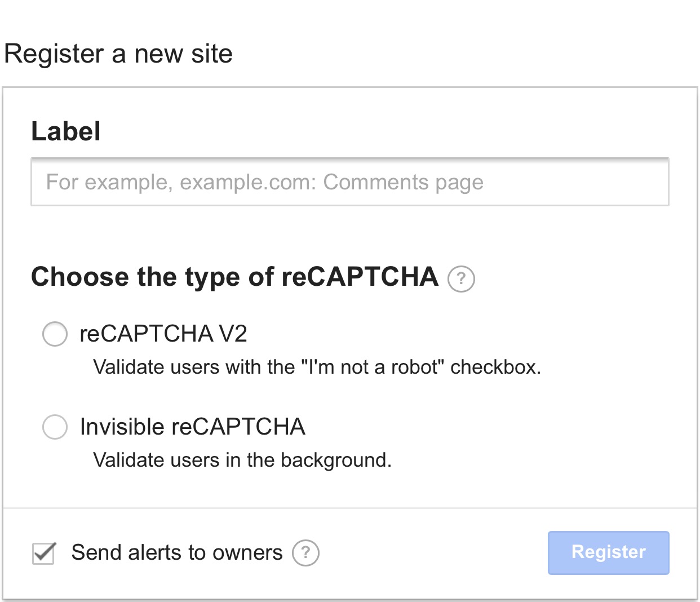This screenshot has width=700, height=602.
Task: Click the bold "Label" heading
Action: click(x=66, y=131)
